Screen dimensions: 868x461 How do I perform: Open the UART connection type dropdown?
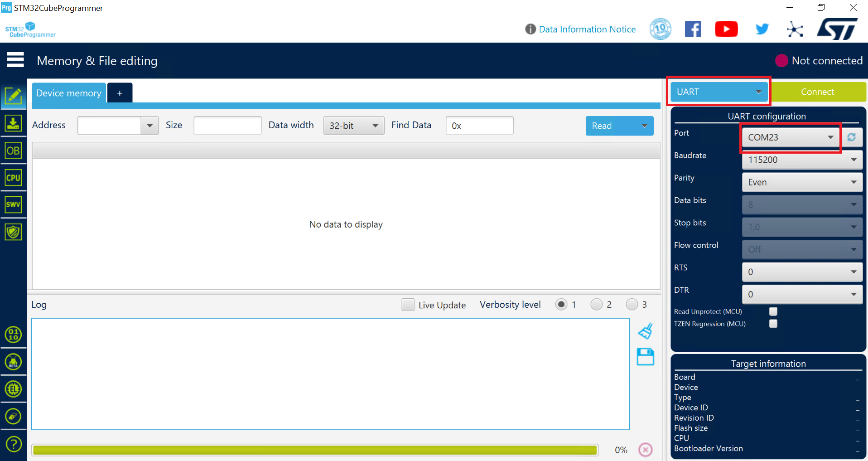pos(719,92)
